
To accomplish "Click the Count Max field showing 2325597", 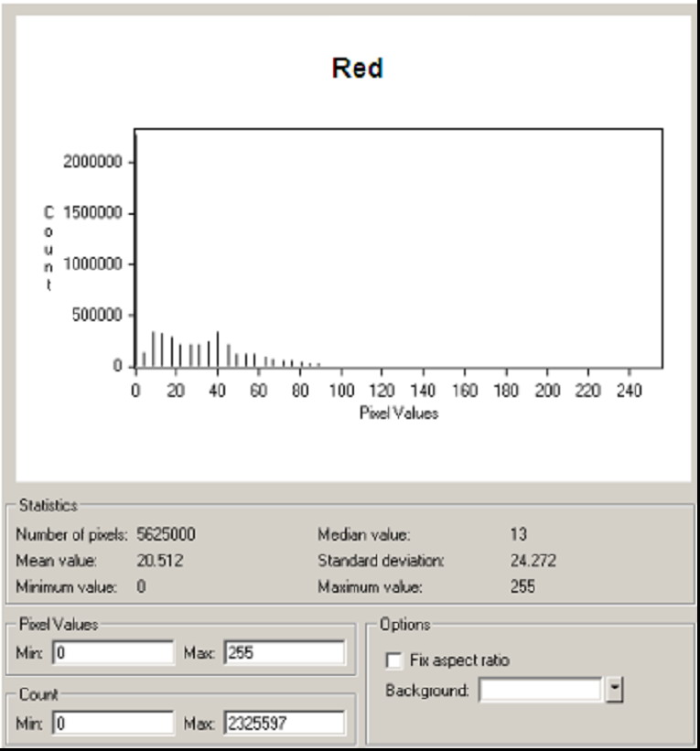I will pos(285,723).
